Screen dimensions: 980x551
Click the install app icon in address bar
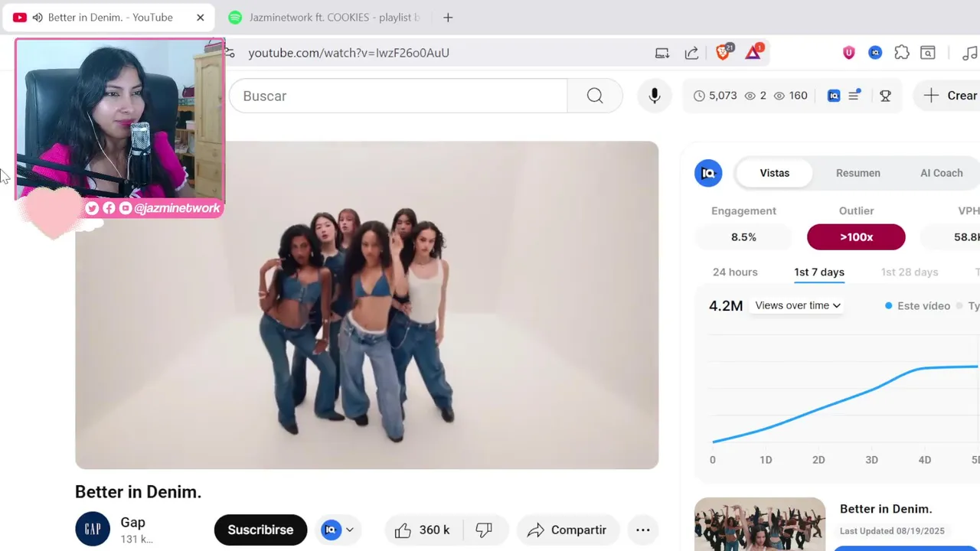click(x=662, y=53)
